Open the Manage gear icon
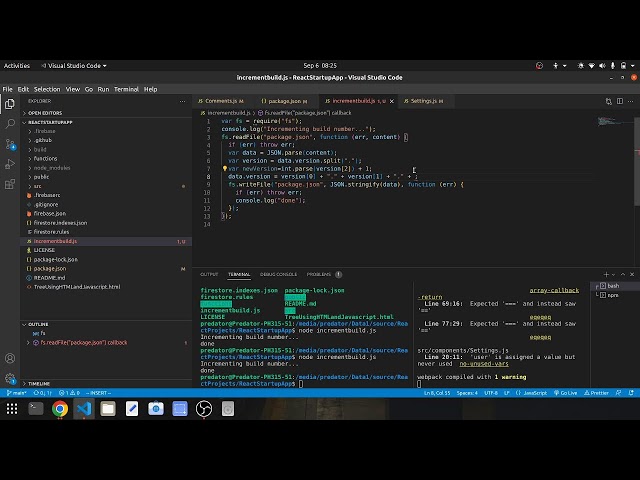The width and height of the screenshot is (640, 480). 10,378
